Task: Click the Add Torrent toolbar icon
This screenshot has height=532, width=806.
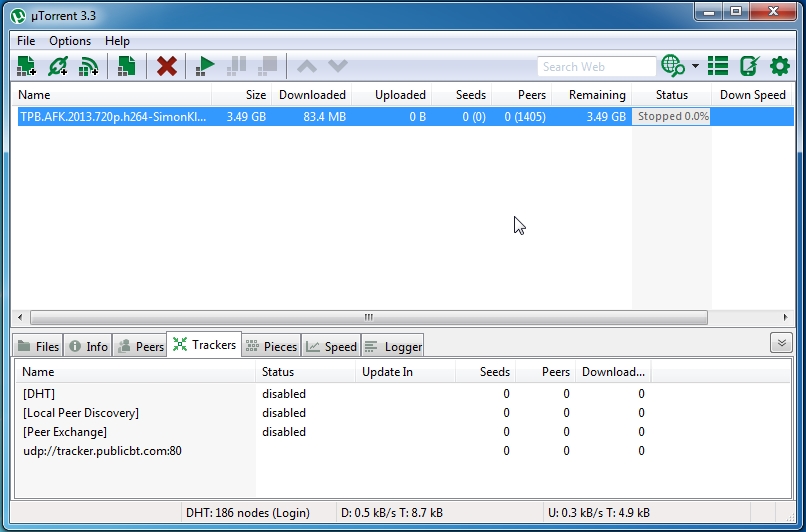Action: tap(26, 66)
